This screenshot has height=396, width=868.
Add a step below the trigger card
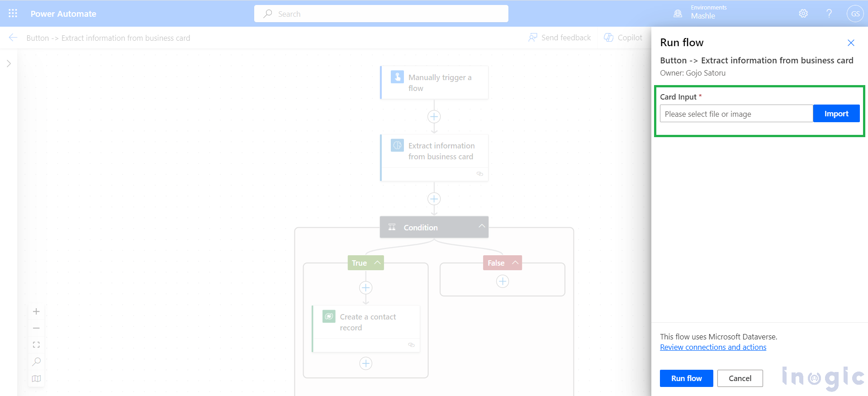coord(434,117)
